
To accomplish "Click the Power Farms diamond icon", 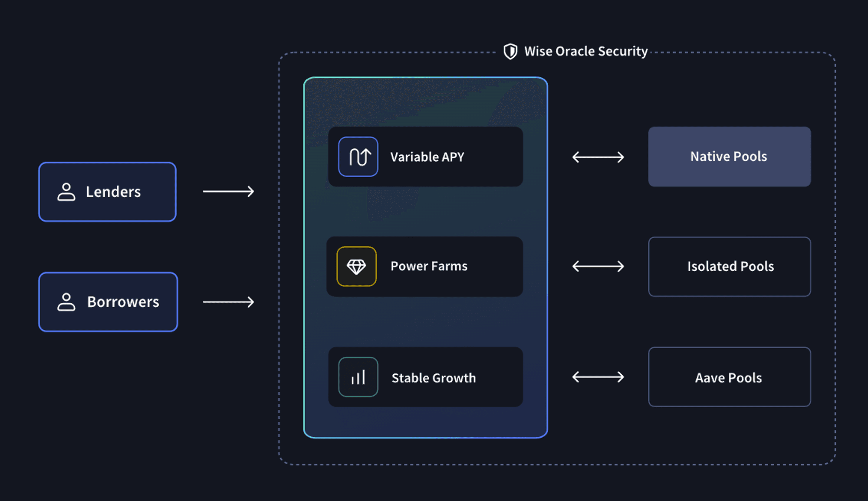I will point(356,266).
